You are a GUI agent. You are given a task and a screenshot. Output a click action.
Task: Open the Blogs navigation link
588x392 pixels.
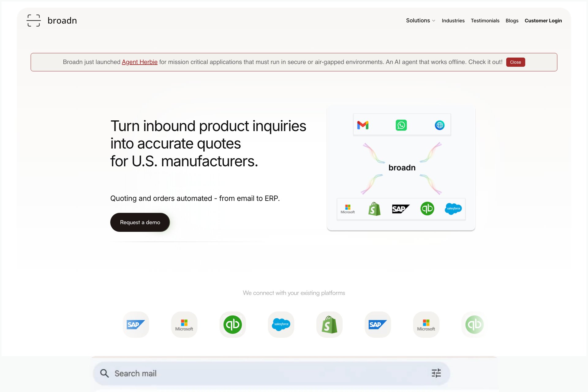click(x=512, y=21)
